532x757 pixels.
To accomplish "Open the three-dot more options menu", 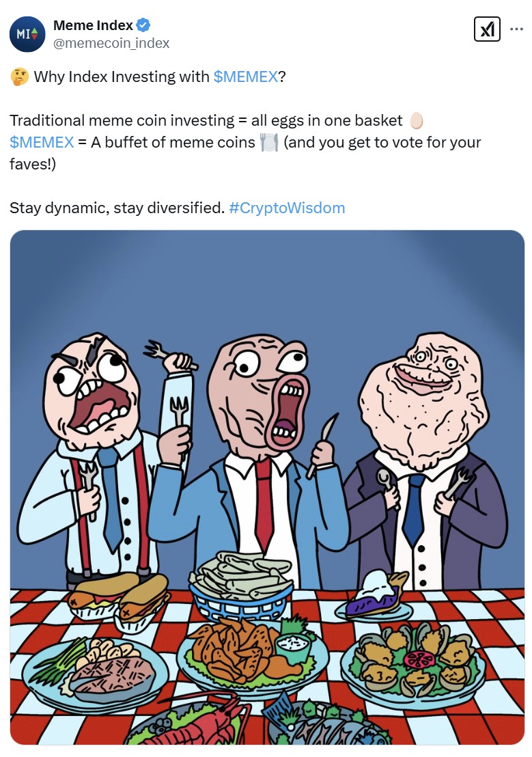I will [516, 29].
